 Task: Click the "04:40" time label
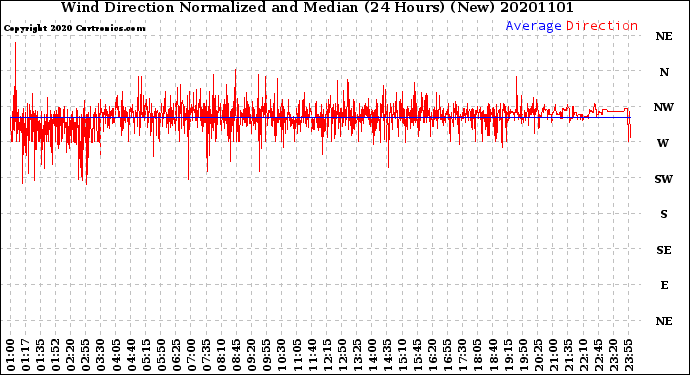point(131,355)
